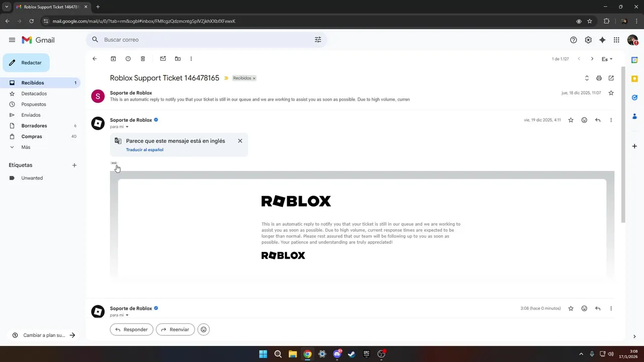The width and height of the screenshot is (644, 362).
Task: Archive this conversation
Action: [x=113, y=59]
